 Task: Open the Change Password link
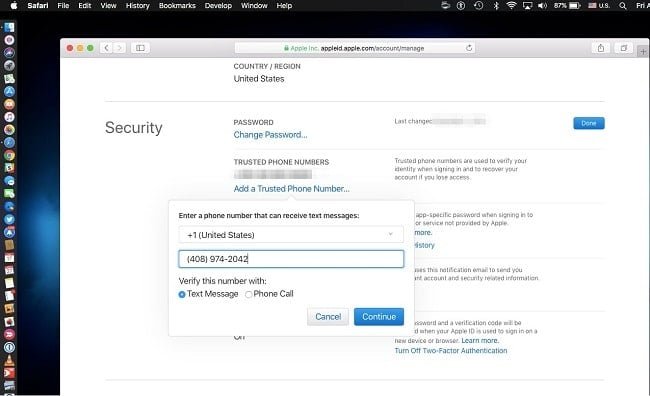click(x=270, y=135)
